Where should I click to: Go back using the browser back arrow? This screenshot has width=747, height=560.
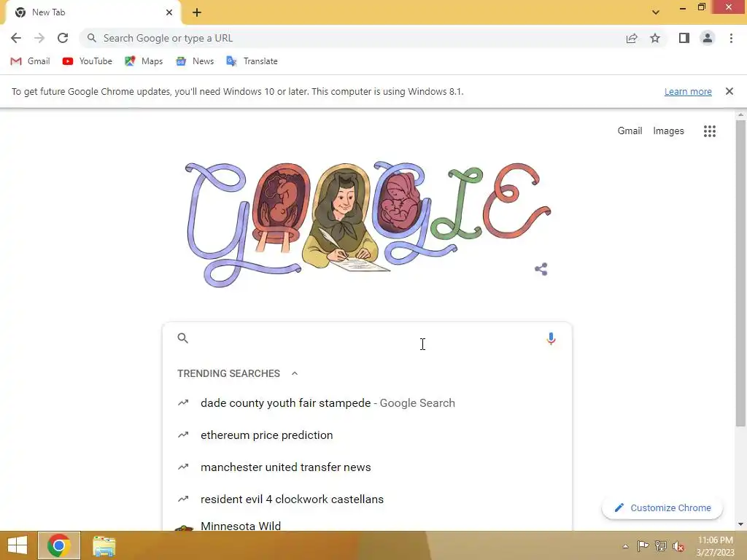tap(16, 38)
